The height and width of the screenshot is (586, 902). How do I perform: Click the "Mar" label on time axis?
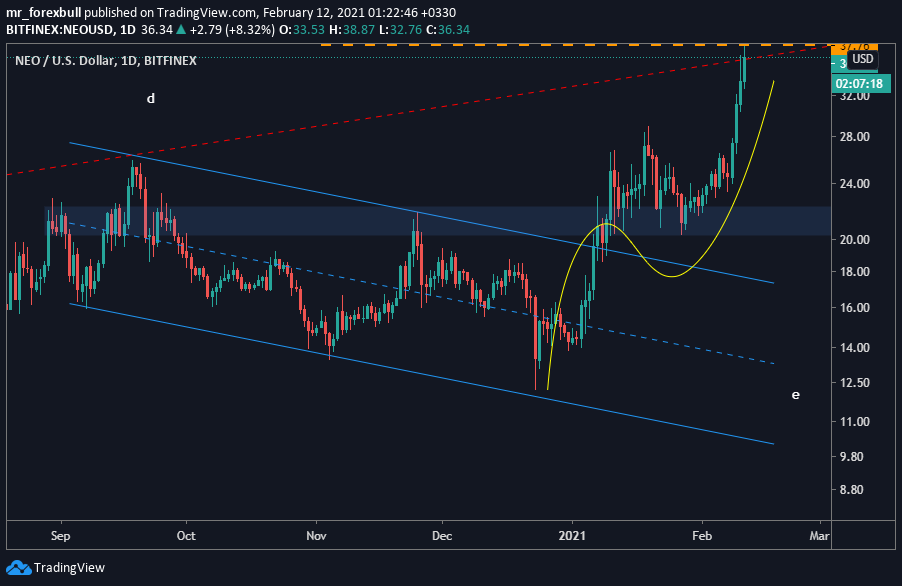[819, 536]
